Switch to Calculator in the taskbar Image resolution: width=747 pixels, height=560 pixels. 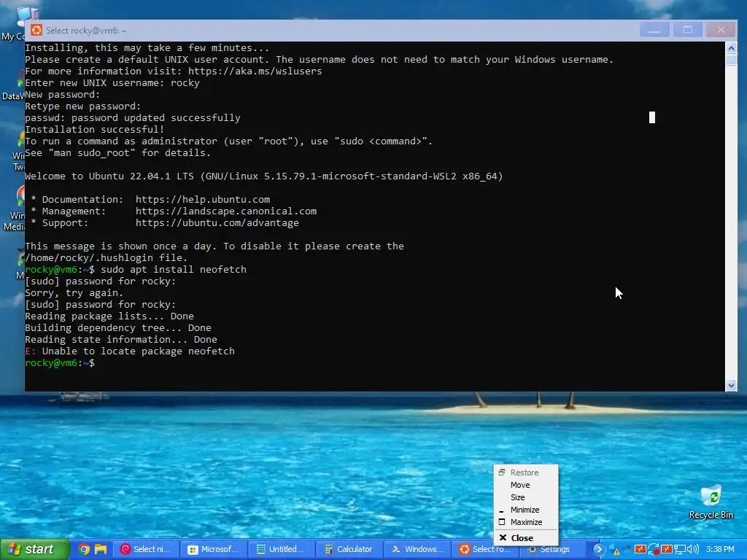(x=348, y=550)
